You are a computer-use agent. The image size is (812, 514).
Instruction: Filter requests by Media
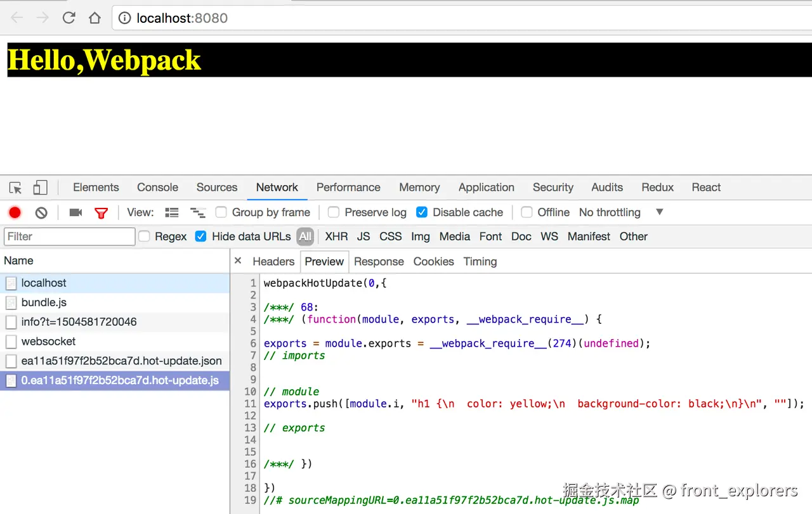click(455, 236)
